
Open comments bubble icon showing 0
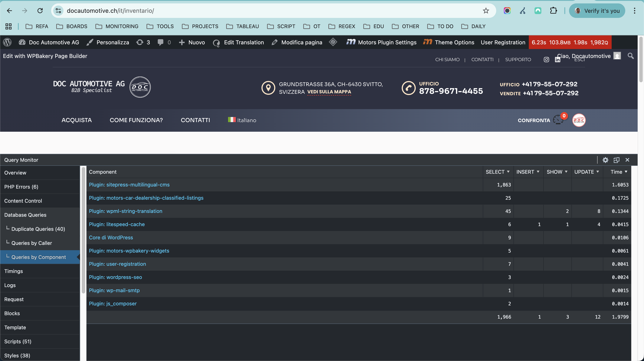[164, 42]
